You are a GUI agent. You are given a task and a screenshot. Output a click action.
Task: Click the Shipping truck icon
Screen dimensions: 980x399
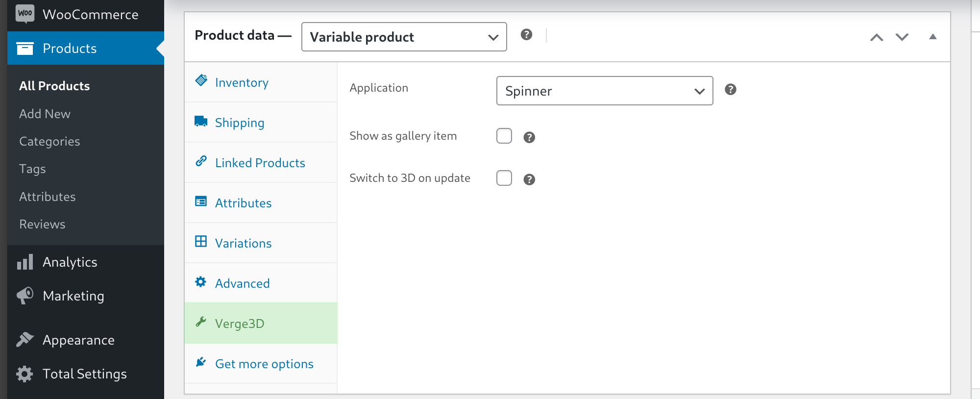pyautogui.click(x=201, y=121)
